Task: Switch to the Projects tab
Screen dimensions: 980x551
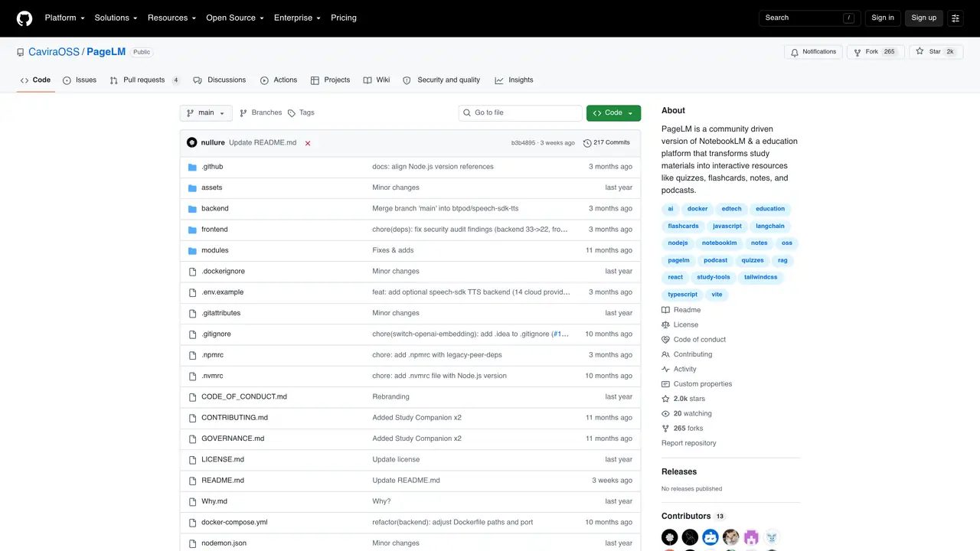Action: 330,80
